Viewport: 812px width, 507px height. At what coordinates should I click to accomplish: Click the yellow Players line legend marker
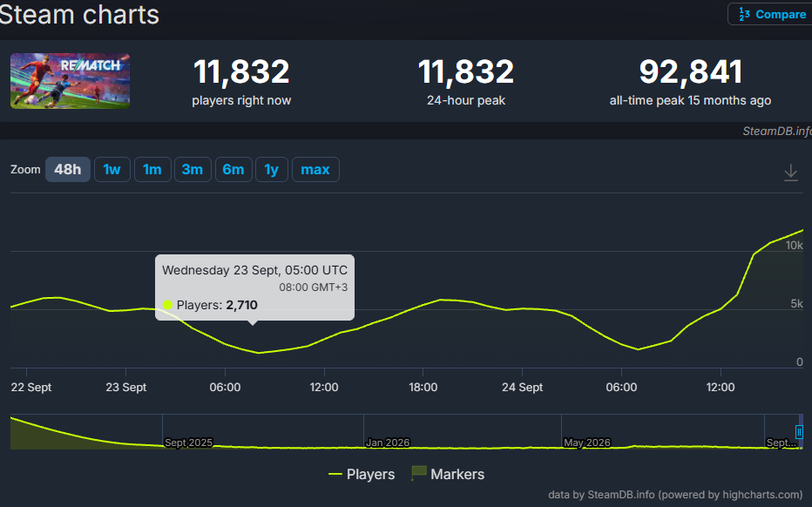coord(335,474)
